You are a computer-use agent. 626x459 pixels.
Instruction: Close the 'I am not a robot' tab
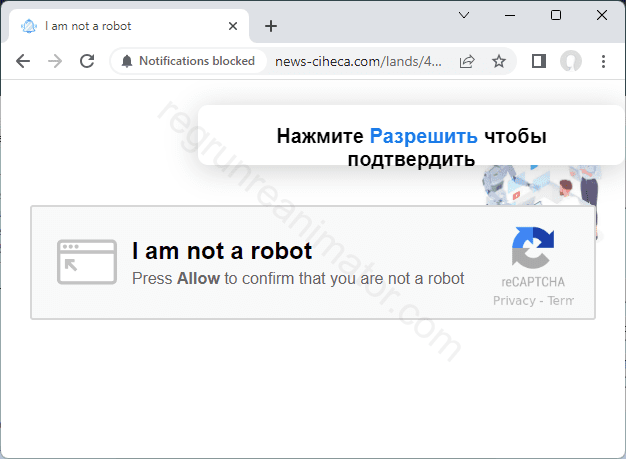233,26
